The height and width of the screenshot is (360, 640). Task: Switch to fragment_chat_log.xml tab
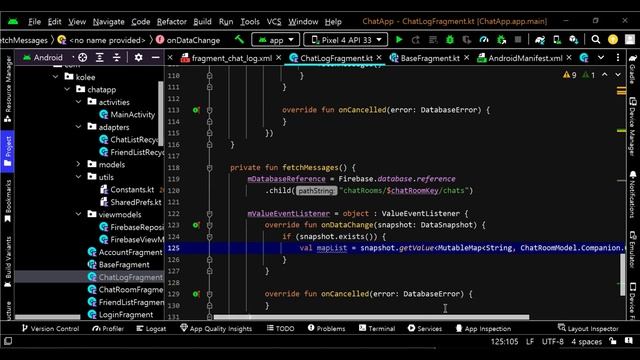tap(231, 58)
